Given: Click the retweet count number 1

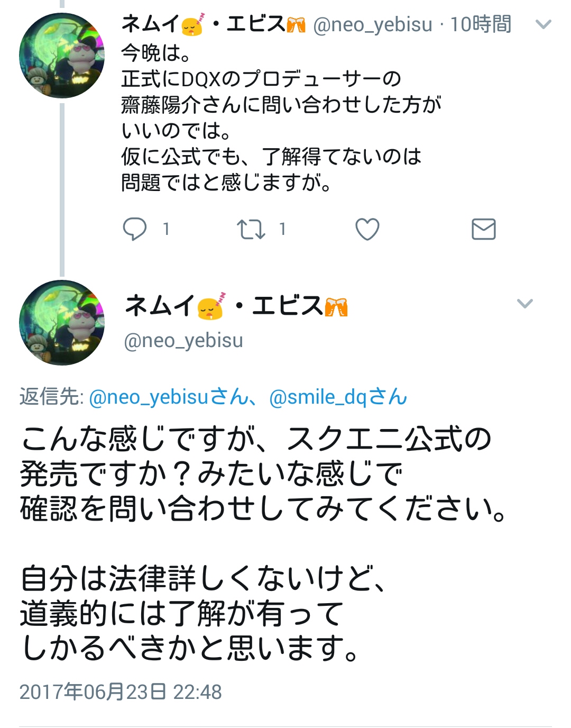Looking at the screenshot, I should pos(282,229).
